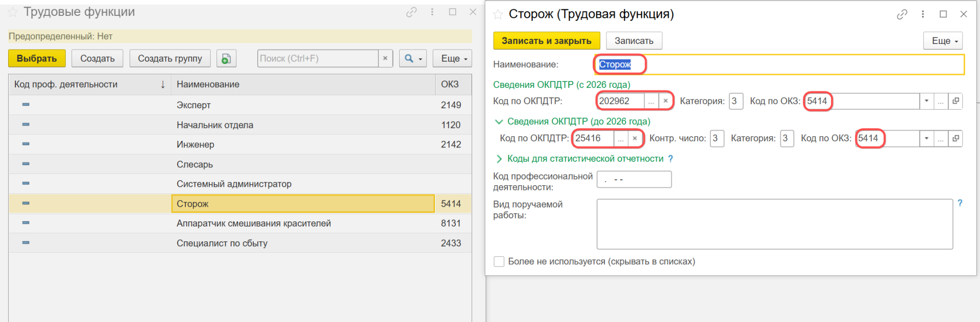The width and height of the screenshot is (980, 322).
Task: Click the Контр. число field
Action: click(x=717, y=138)
